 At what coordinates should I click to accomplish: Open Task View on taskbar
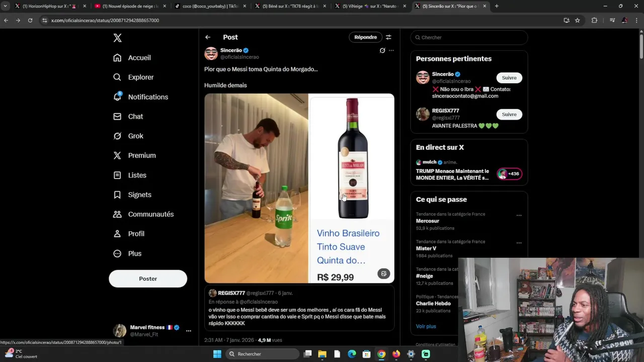(x=308, y=354)
